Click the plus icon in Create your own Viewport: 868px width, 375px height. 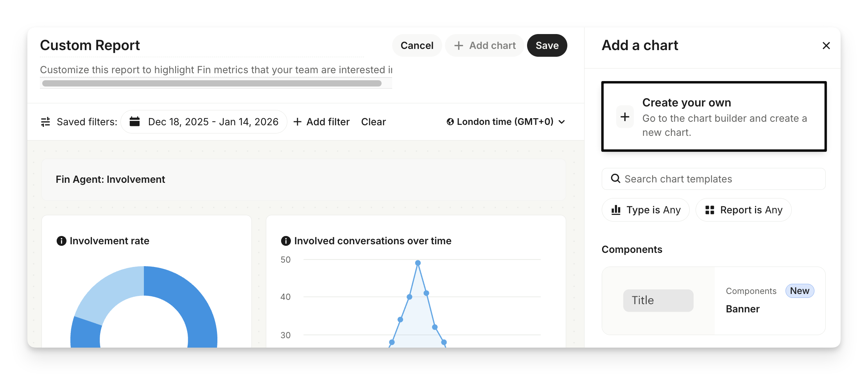coord(625,117)
